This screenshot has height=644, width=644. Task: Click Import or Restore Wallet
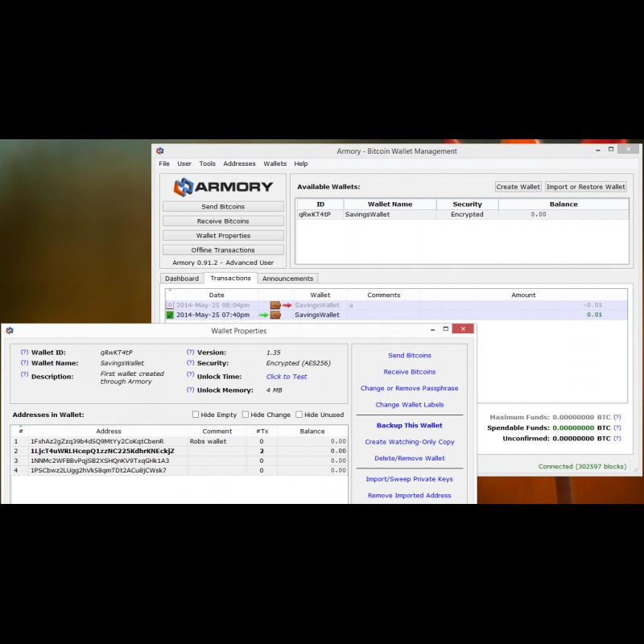point(586,187)
